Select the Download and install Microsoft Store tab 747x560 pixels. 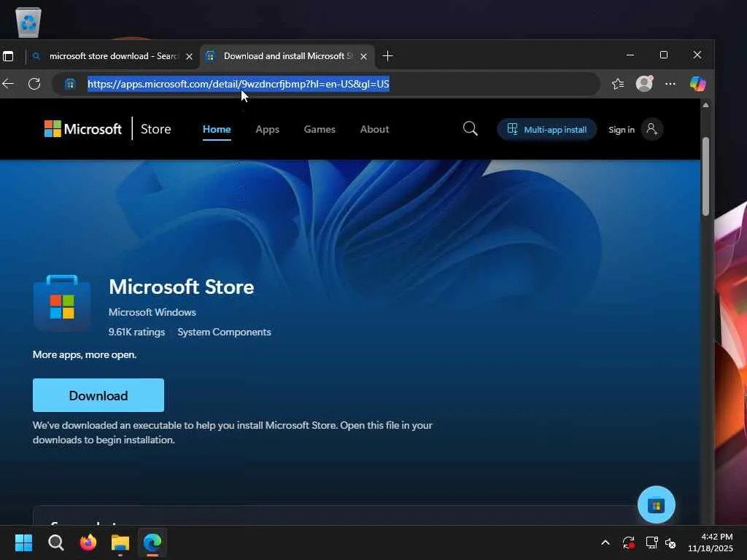click(x=287, y=56)
